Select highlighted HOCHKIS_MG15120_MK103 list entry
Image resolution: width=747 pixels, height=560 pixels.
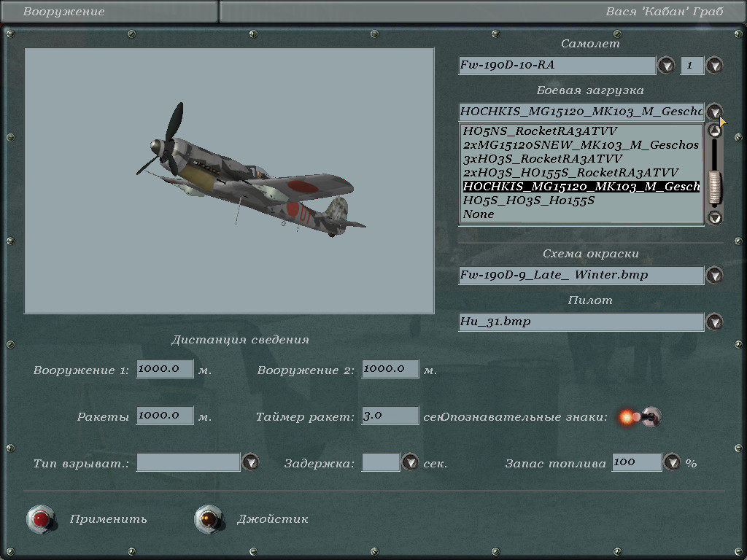[x=581, y=186]
